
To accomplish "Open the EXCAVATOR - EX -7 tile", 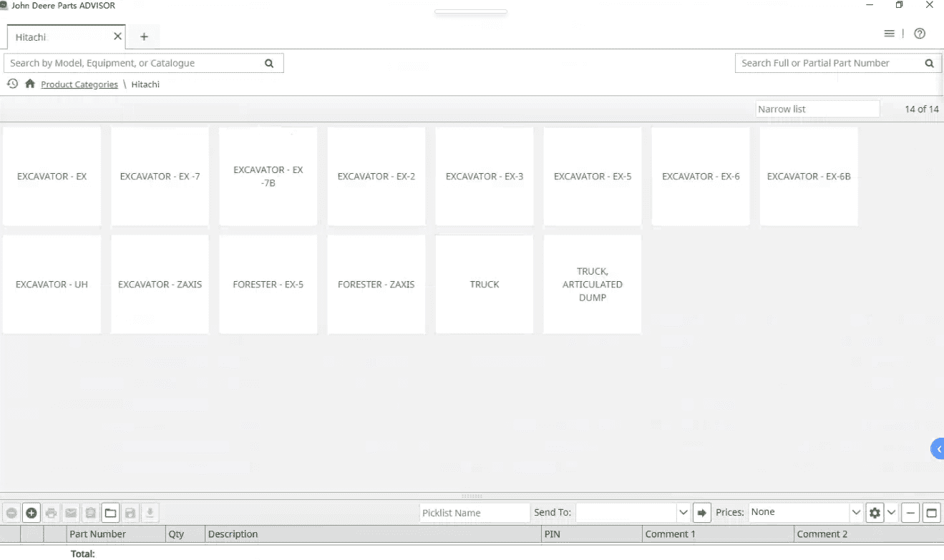I will [160, 176].
